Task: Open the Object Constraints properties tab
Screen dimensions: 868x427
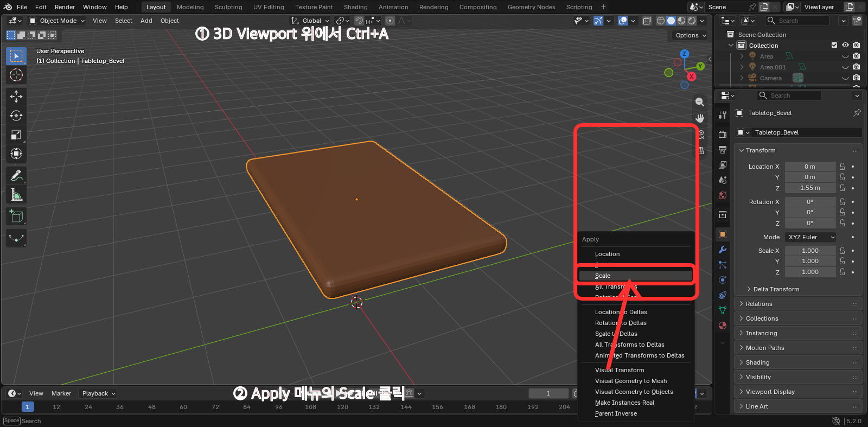Action: pos(723,295)
